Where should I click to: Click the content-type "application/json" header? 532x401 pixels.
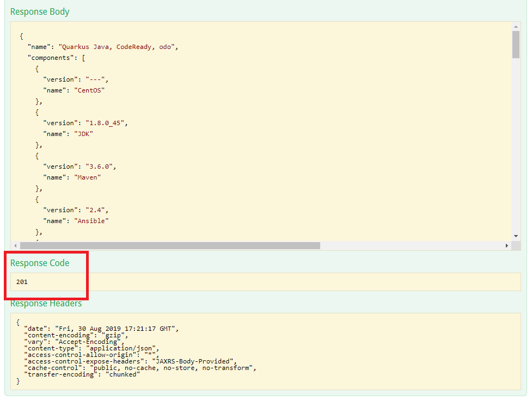(x=123, y=348)
